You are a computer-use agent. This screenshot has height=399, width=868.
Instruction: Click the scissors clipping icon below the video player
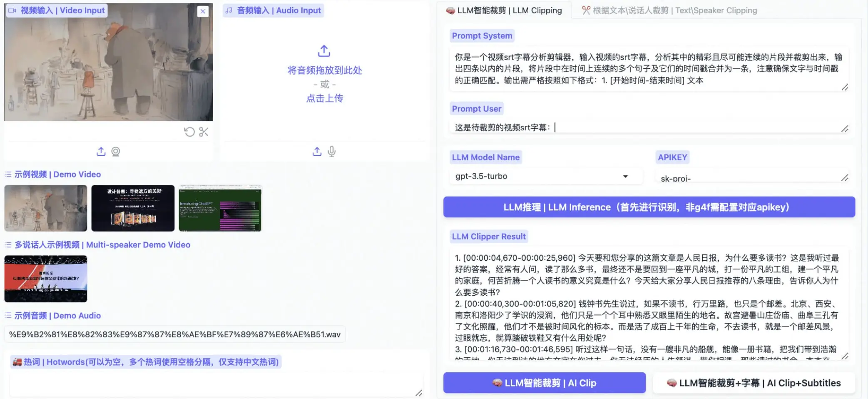[x=204, y=132]
